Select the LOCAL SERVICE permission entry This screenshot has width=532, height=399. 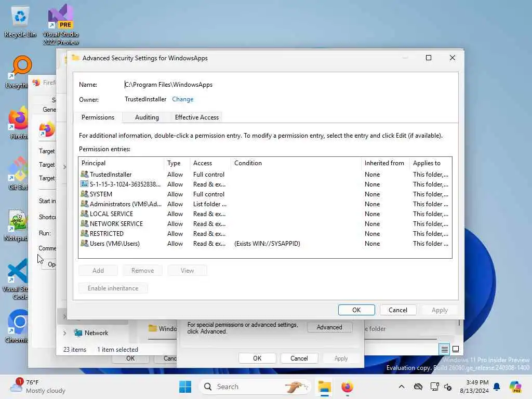pos(264,214)
